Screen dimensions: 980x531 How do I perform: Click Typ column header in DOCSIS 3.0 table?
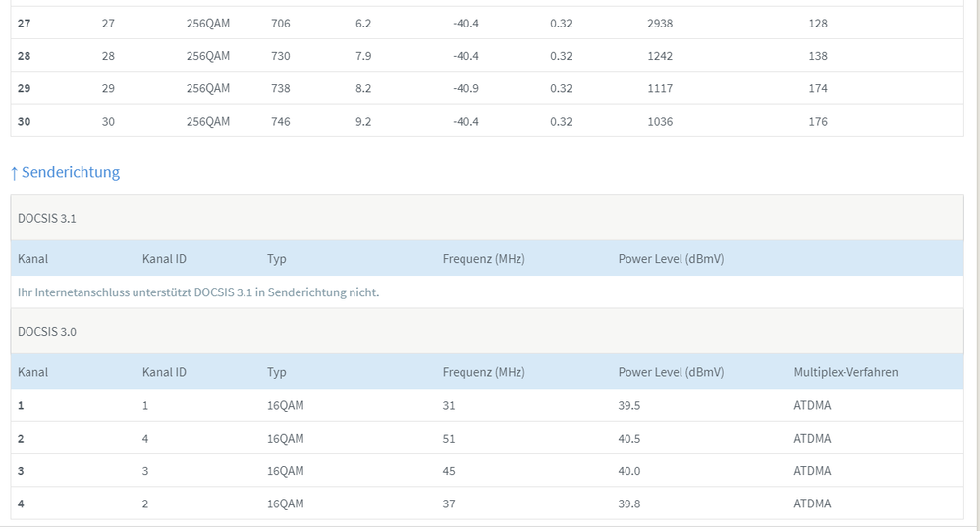(277, 372)
